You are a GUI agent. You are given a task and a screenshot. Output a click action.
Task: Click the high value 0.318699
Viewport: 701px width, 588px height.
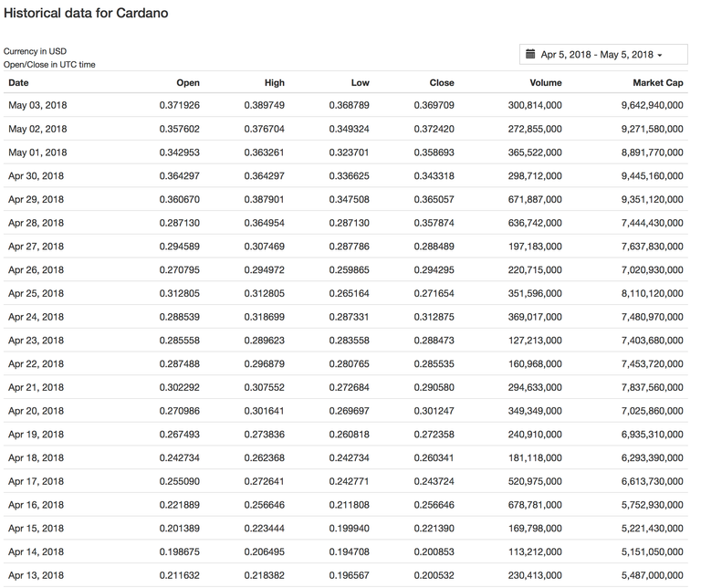pyautogui.click(x=264, y=317)
